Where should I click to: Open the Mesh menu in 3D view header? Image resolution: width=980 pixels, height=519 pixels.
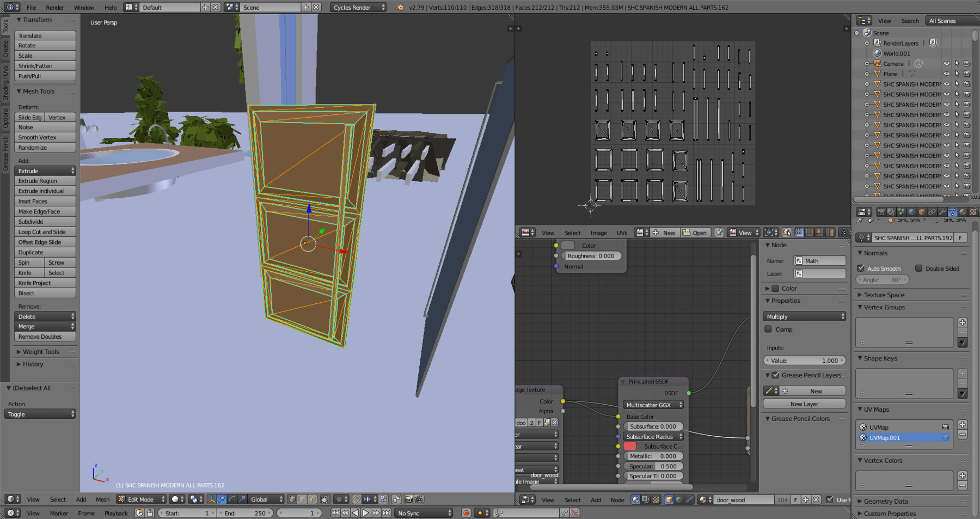tap(102, 499)
